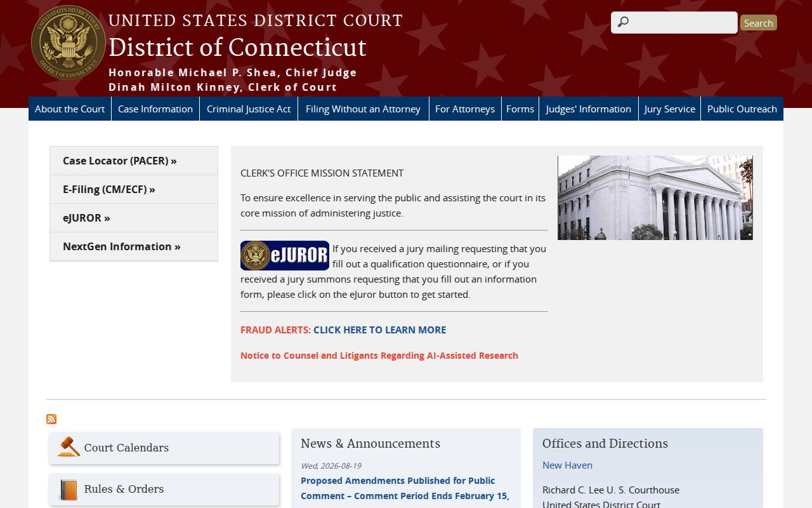
Task: Click the Richard C. Lee U. S. Courthouse text
Action: [611, 490]
